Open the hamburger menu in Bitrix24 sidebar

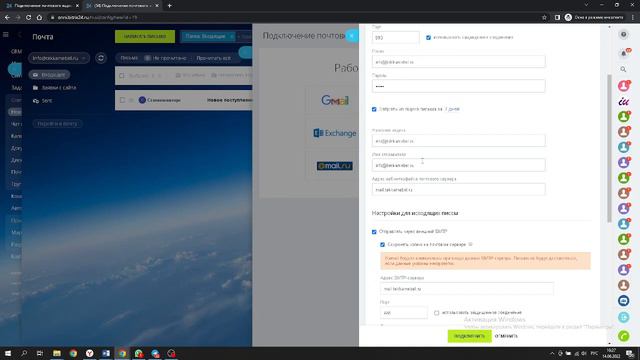point(6,35)
